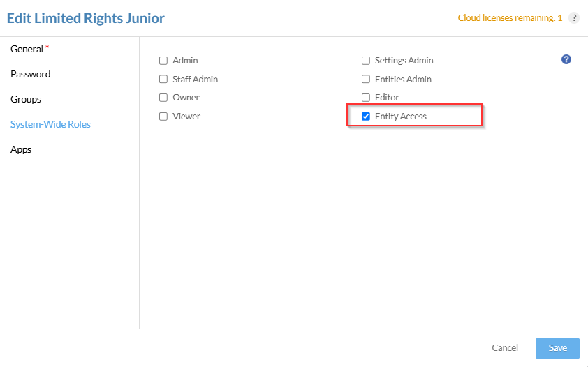Click the Entity Access label text
Screen dimensions: 588x367
pyautogui.click(x=400, y=117)
